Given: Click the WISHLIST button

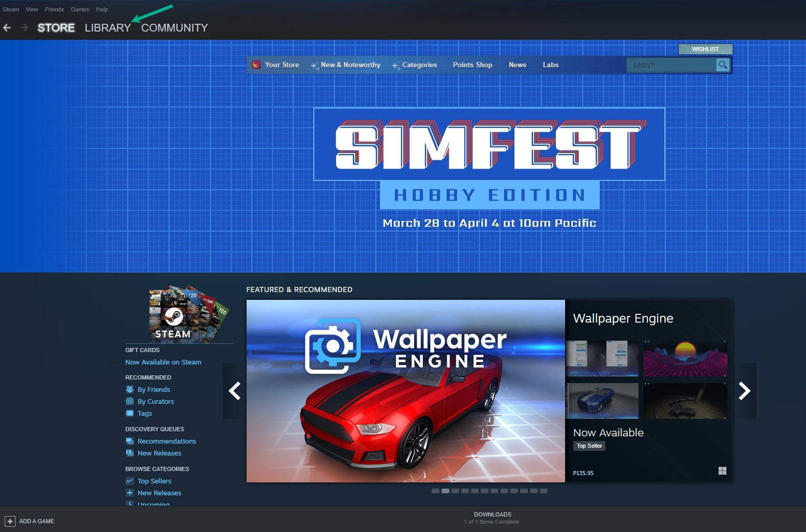Looking at the screenshot, I should pyautogui.click(x=705, y=49).
